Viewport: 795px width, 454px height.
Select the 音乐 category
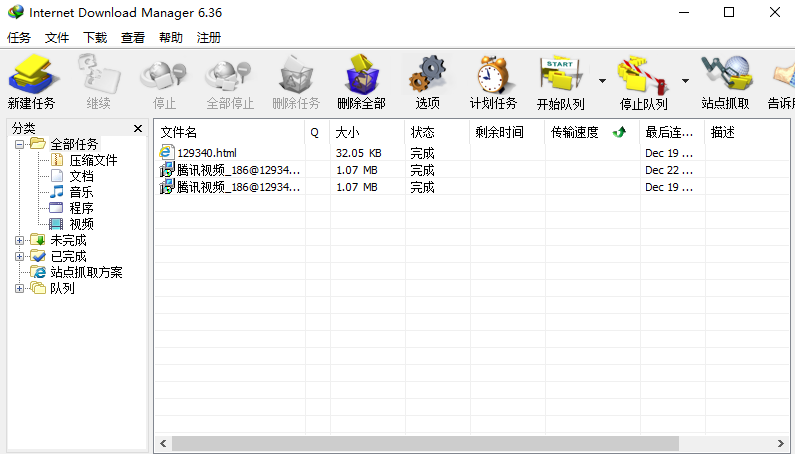click(81, 192)
